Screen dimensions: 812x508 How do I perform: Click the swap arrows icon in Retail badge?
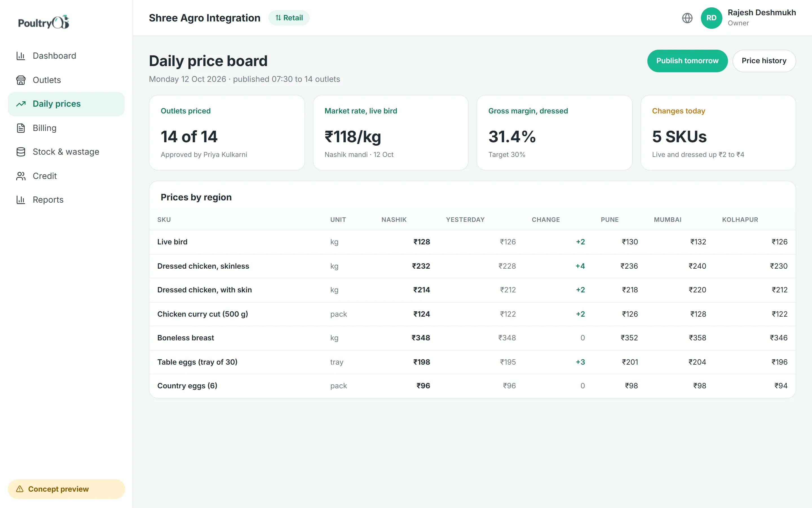(278, 18)
